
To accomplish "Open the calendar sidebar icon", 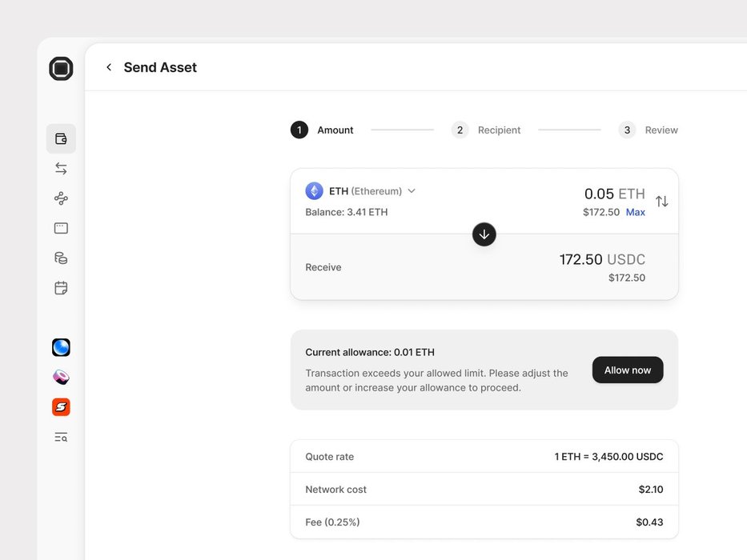I will coord(61,288).
